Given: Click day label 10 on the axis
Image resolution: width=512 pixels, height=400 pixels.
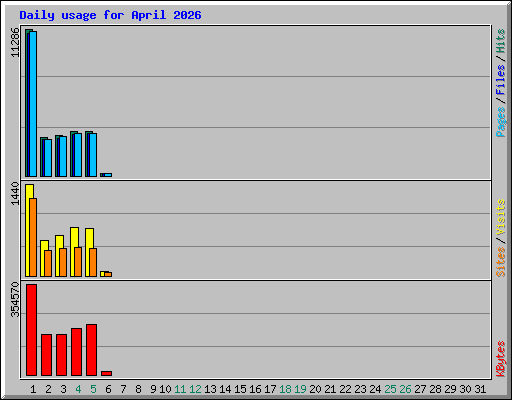Looking at the screenshot, I should click(165, 389).
